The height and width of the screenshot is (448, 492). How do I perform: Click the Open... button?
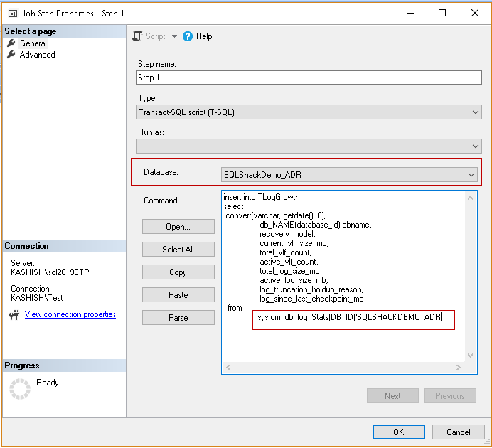point(178,227)
